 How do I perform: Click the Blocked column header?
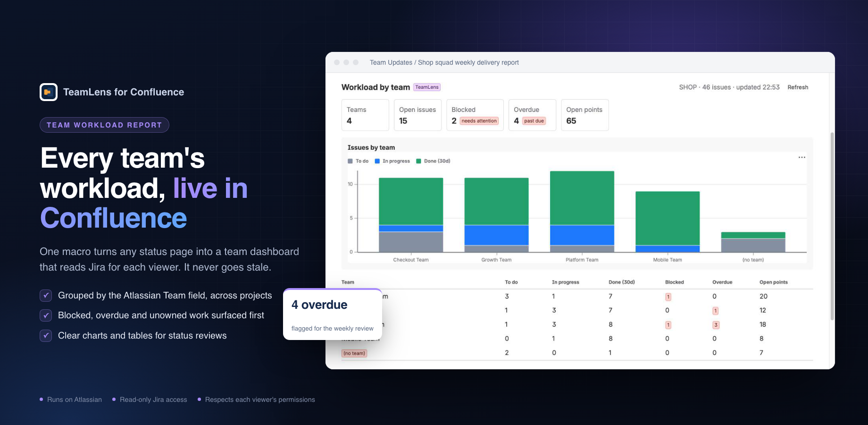coord(675,282)
